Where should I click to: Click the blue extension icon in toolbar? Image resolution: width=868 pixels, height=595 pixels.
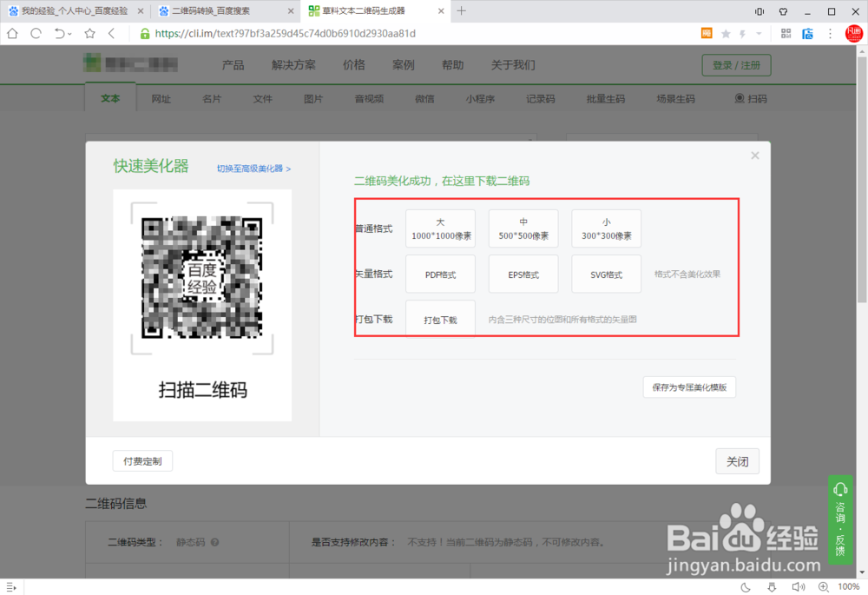807,34
